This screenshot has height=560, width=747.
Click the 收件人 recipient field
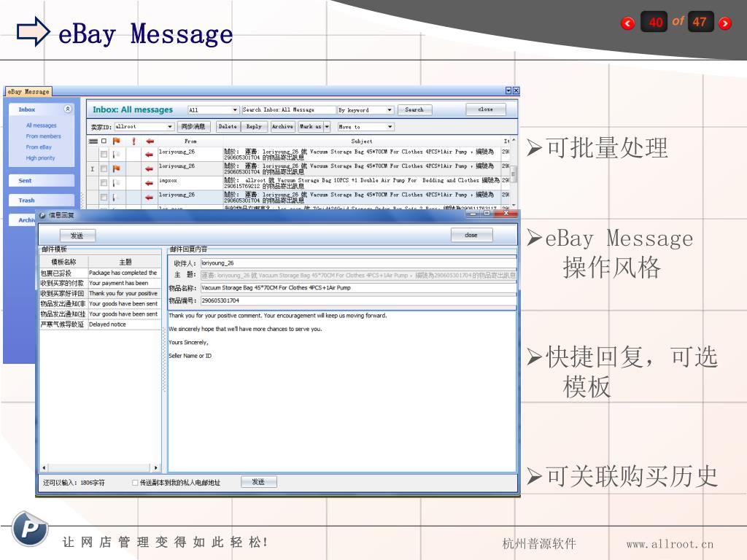click(358, 262)
